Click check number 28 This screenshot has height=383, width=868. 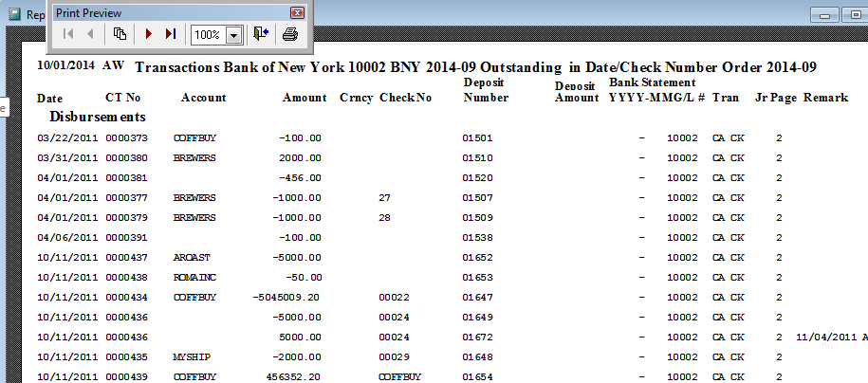(385, 217)
